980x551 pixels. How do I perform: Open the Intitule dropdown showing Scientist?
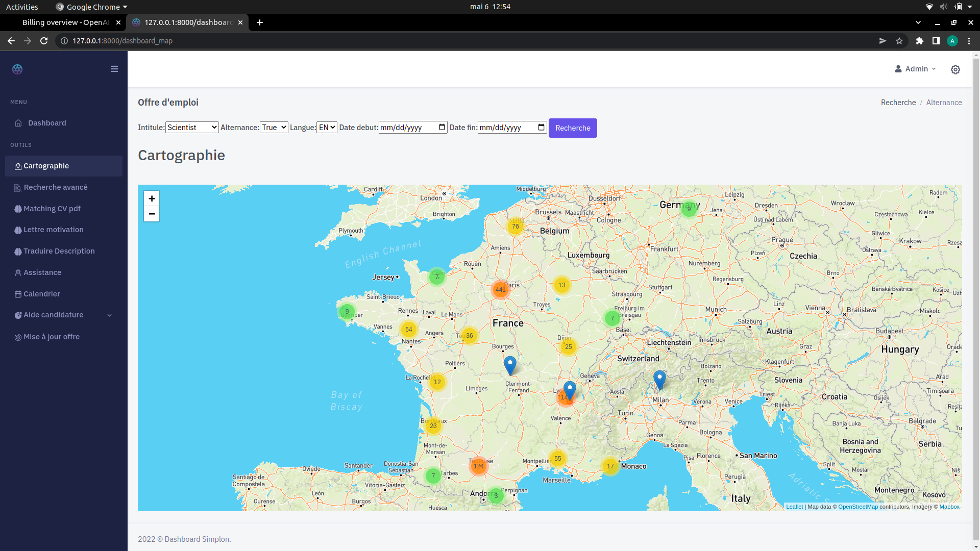pyautogui.click(x=192, y=128)
